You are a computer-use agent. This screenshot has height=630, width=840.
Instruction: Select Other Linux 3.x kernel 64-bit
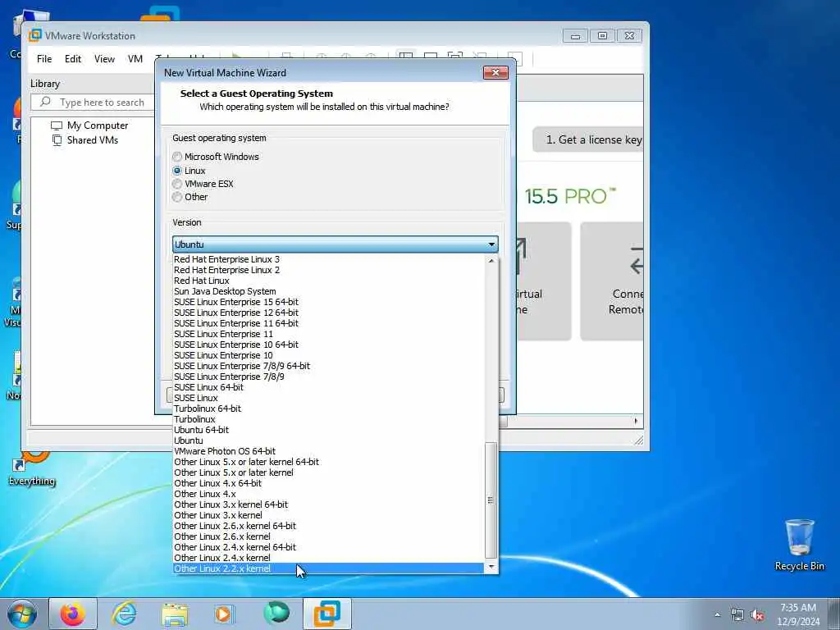coord(328,504)
